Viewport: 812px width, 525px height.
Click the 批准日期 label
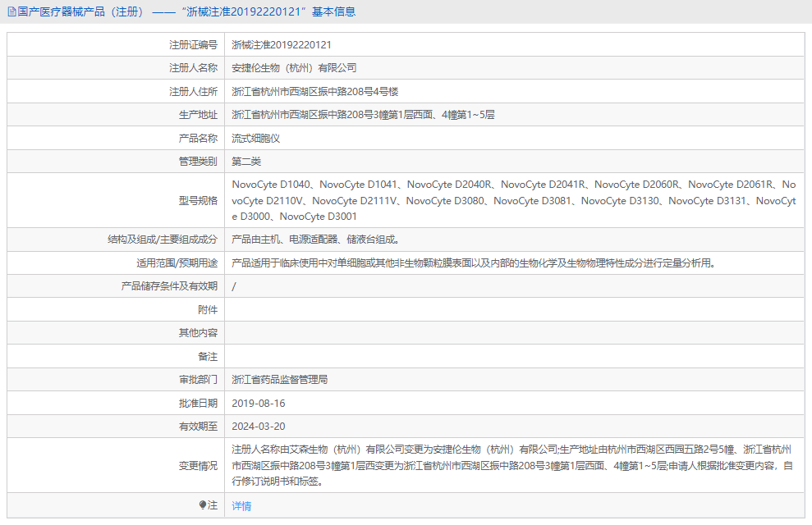198,404
